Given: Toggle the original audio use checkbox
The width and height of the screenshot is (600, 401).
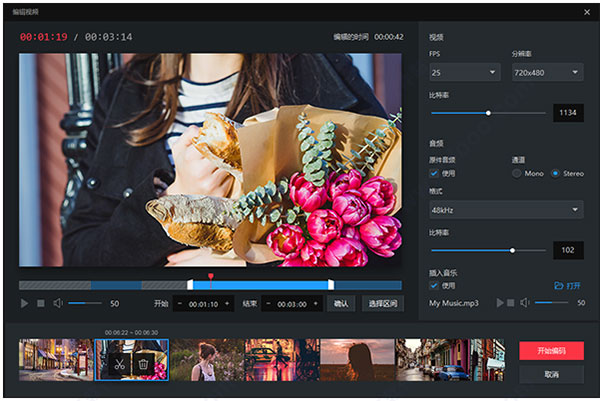Looking at the screenshot, I should (434, 173).
